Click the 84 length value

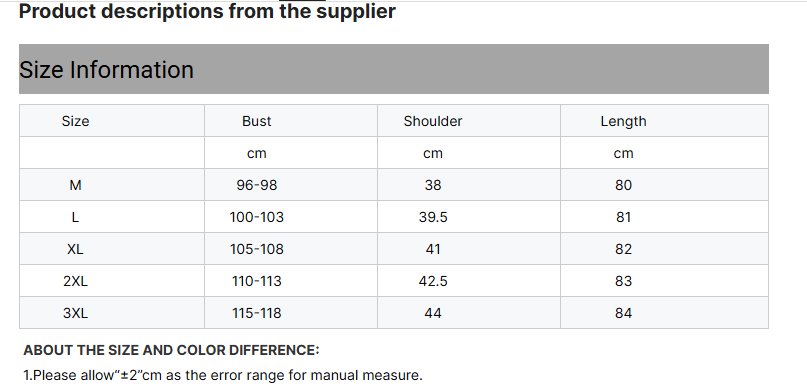coord(623,313)
